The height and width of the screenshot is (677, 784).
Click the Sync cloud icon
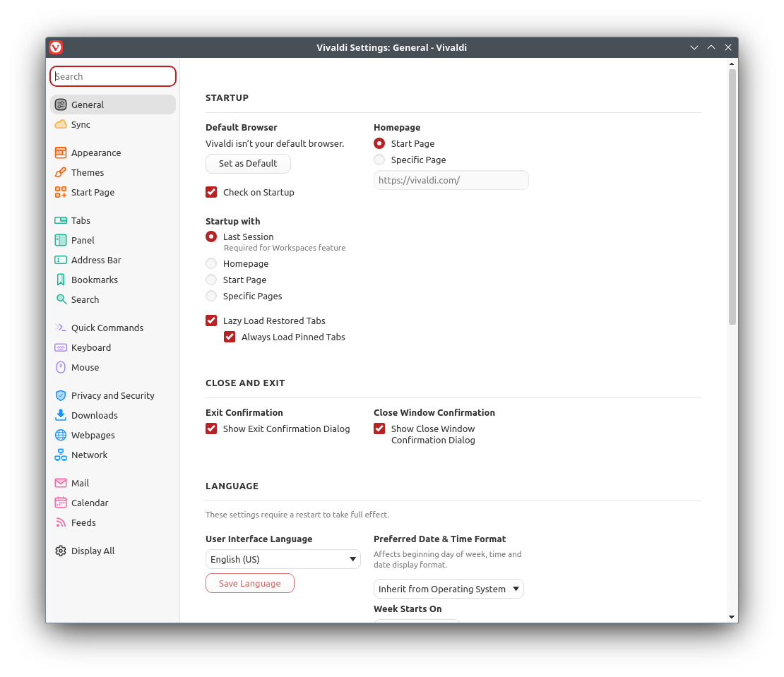[x=61, y=124]
